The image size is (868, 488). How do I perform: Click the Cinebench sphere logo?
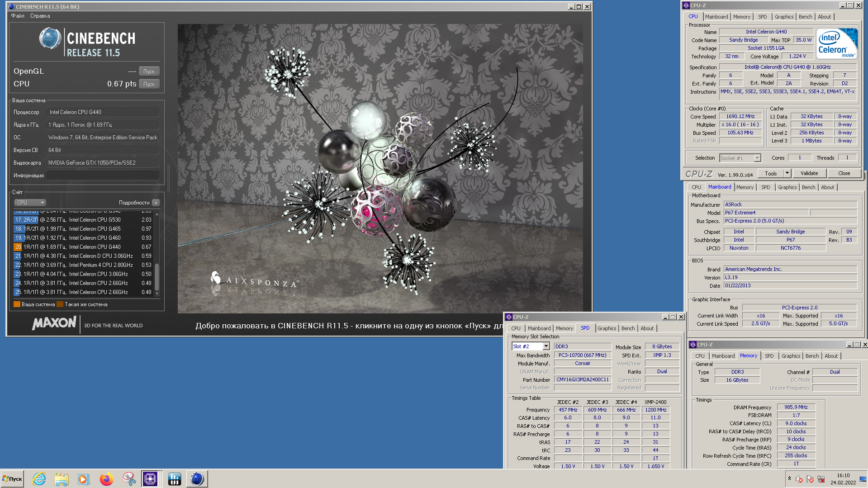[x=50, y=38]
